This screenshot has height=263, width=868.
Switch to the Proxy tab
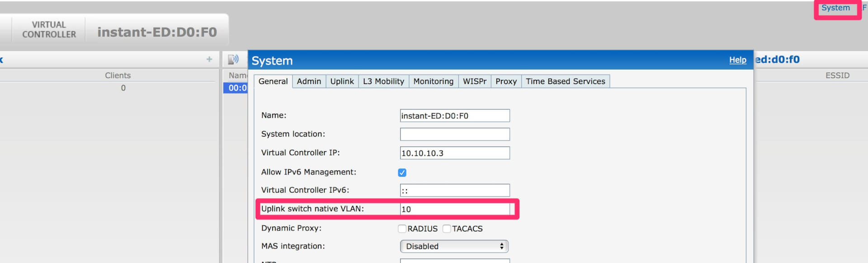506,81
